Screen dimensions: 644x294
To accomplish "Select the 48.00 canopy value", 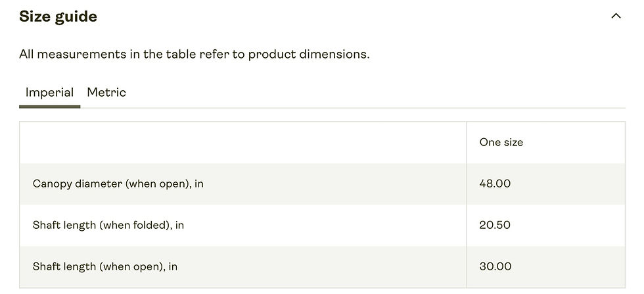I will coord(495,184).
